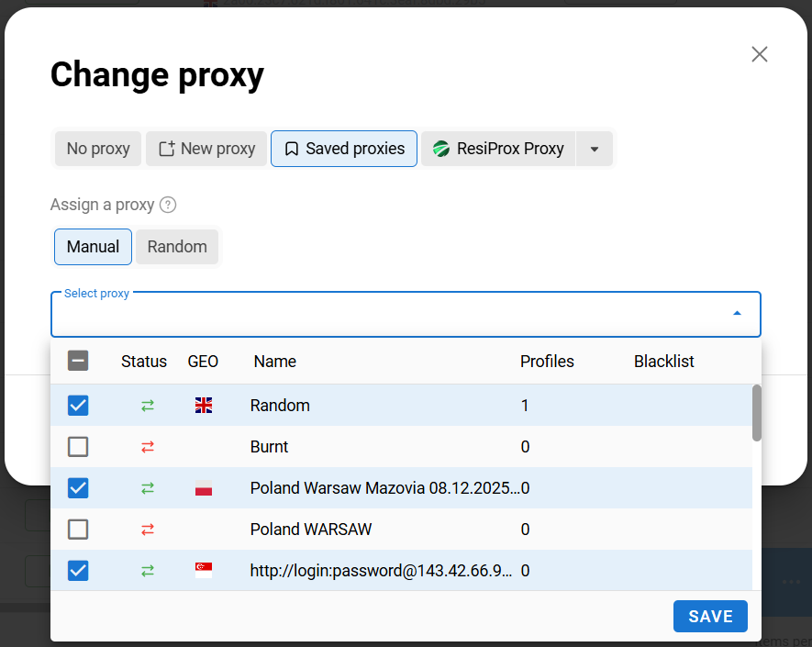Close the Change proxy dialog
This screenshot has width=812, height=647.
pos(759,54)
